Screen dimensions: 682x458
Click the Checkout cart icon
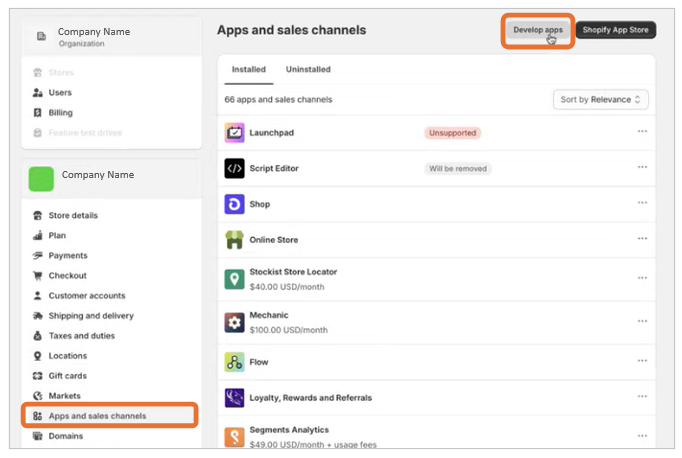pyautogui.click(x=38, y=275)
